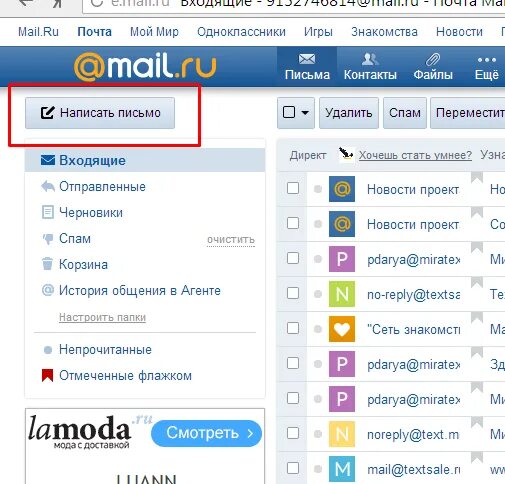
Task: Open the Отправленные folder
Action: [x=102, y=187]
